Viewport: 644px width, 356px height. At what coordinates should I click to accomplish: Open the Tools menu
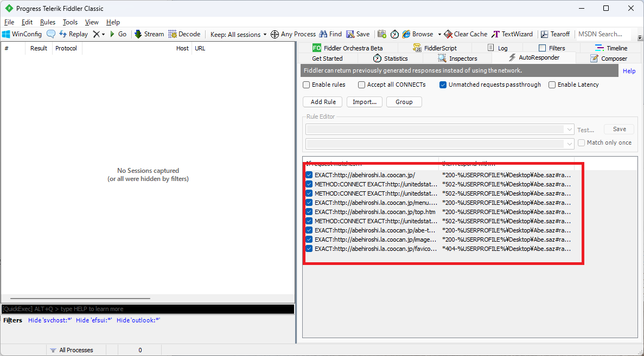point(70,22)
